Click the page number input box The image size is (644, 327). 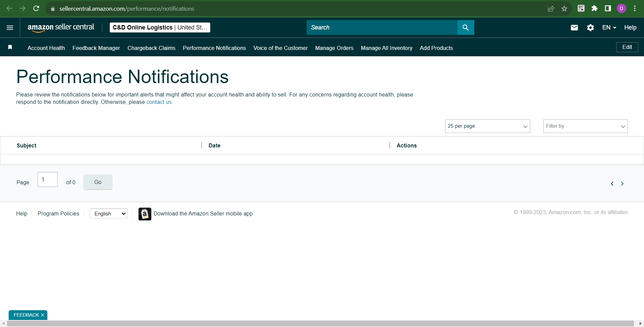click(x=48, y=180)
